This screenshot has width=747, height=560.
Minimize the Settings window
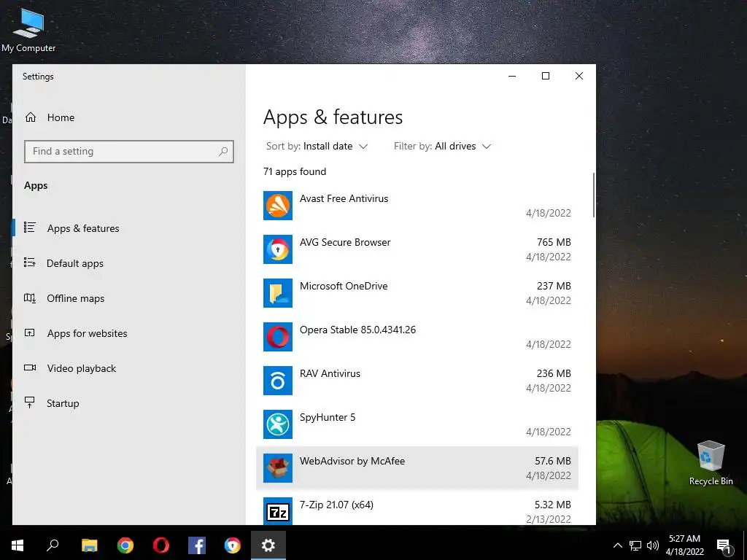click(x=512, y=76)
